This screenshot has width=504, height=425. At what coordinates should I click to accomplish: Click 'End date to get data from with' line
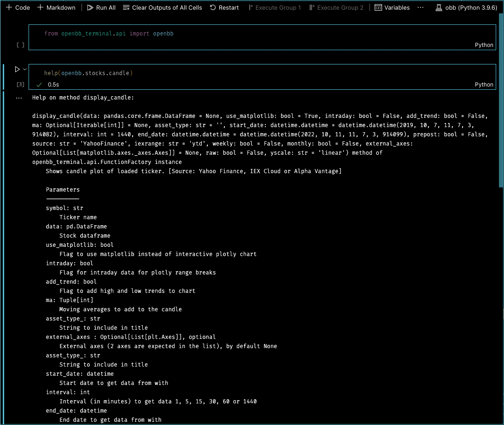110,419
